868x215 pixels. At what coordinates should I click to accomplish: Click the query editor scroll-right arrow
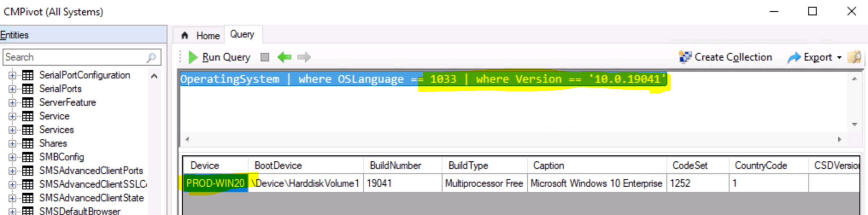click(839, 140)
